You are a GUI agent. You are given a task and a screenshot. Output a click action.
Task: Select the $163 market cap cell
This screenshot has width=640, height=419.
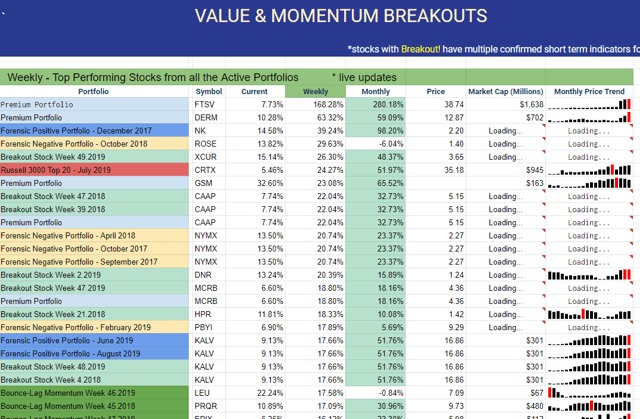[x=506, y=183]
